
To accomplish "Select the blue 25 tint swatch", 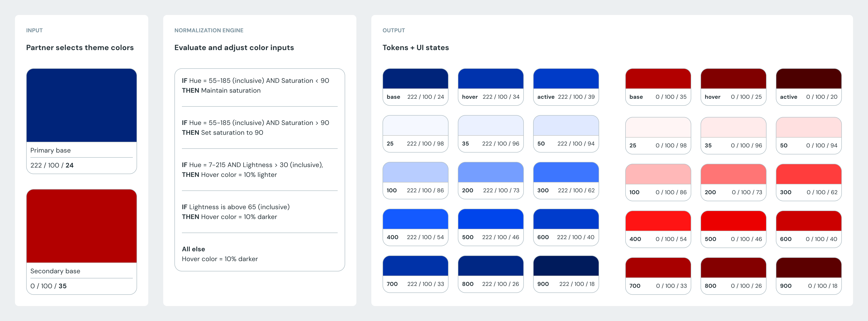I will coord(415,126).
